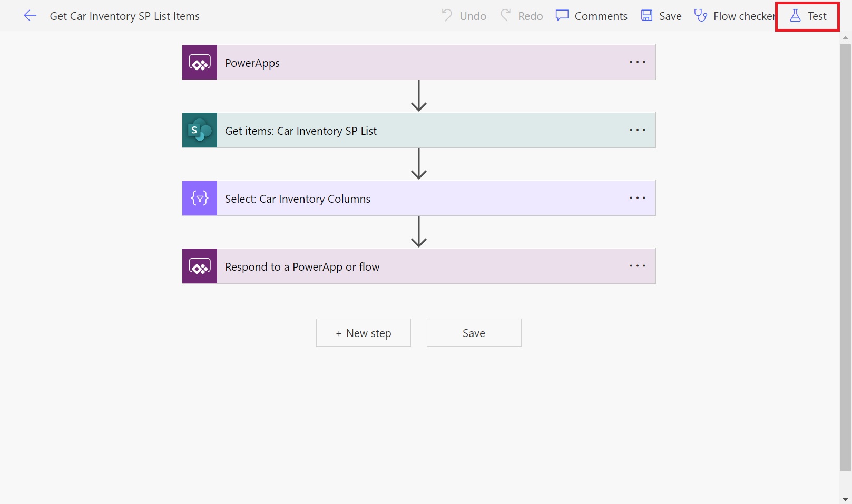Expand the PowerApps trigger card
Viewport: 852px width, 504px height.
(x=369, y=62)
